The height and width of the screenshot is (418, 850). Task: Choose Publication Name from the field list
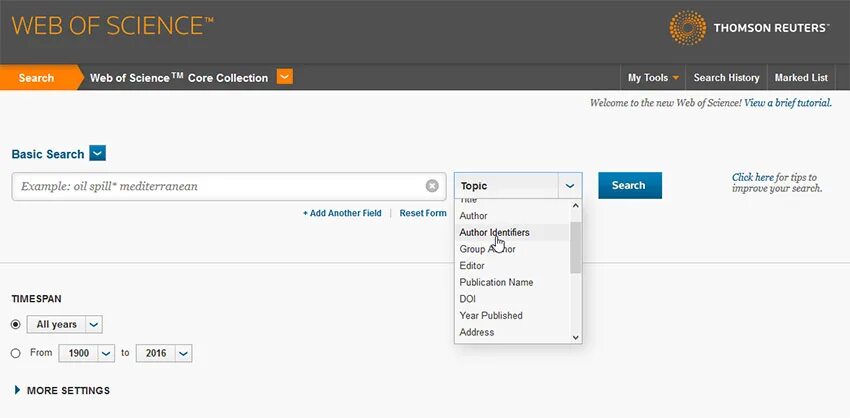point(512,282)
